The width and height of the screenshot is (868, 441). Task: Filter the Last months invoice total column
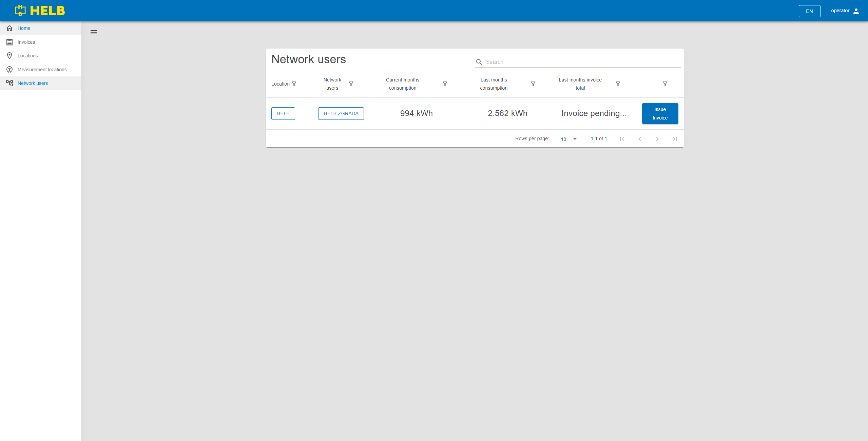tap(618, 84)
